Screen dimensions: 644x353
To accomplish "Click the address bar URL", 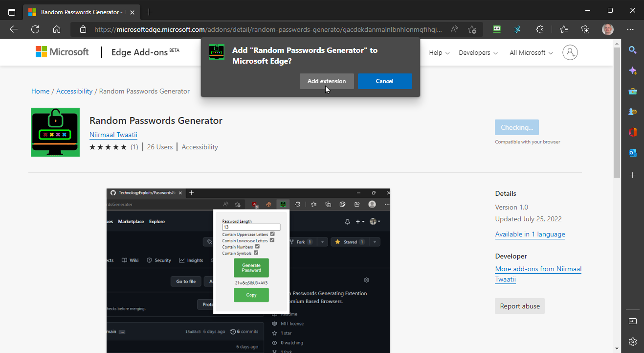I will click(x=268, y=29).
